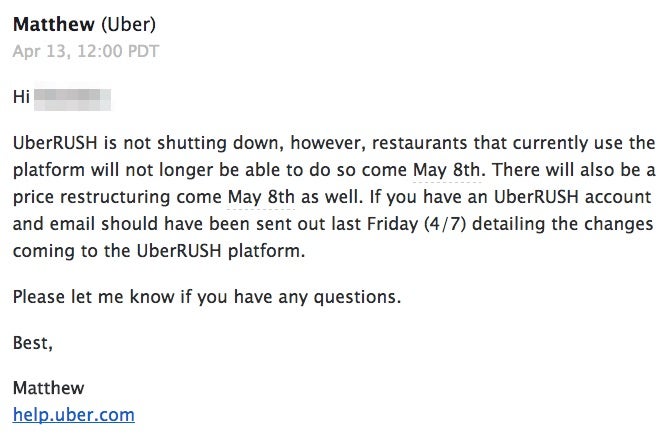Click the 'Matthew' signature above the link
669x443 pixels.
click(x=49, y=388)
